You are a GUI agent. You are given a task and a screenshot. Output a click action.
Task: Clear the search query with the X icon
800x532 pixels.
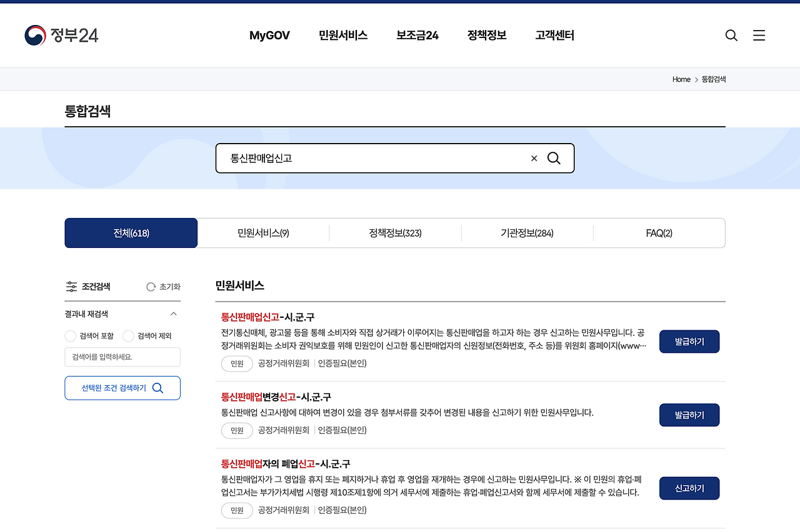[x=534, y=158]
